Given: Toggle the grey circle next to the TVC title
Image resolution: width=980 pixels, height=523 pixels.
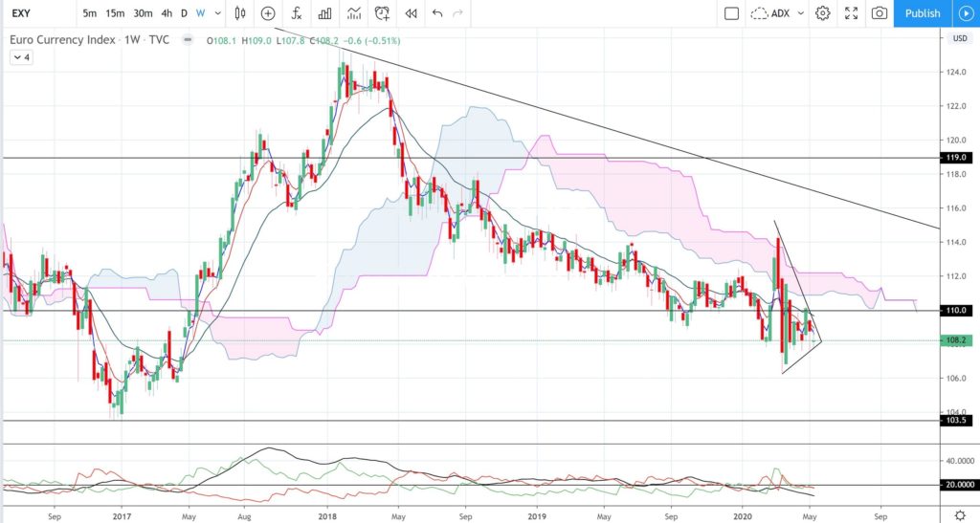Looking at the screenshot, I should coord(188,40).
